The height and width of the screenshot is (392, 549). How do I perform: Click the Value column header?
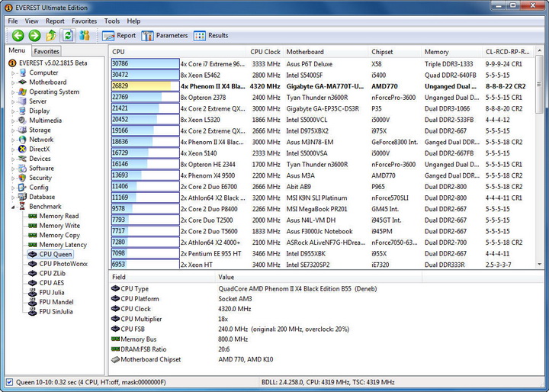point(319,277)
